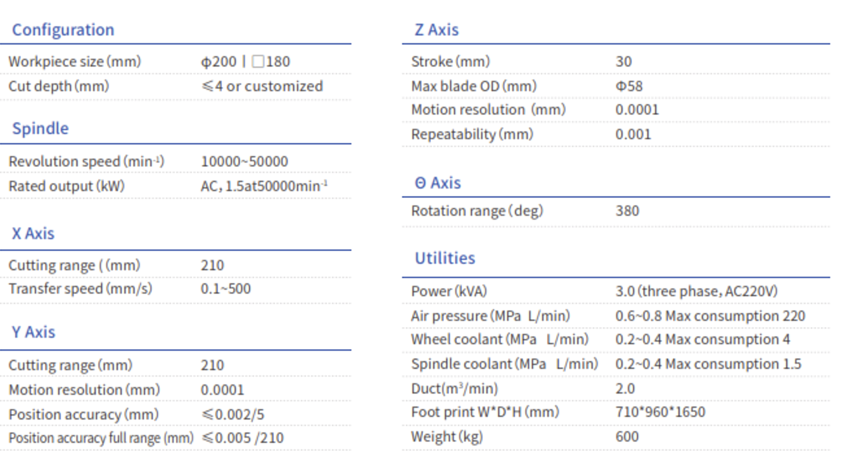
Task: Select the Spindle section heading
Action: pyautogui.click(x=40, y=129)
